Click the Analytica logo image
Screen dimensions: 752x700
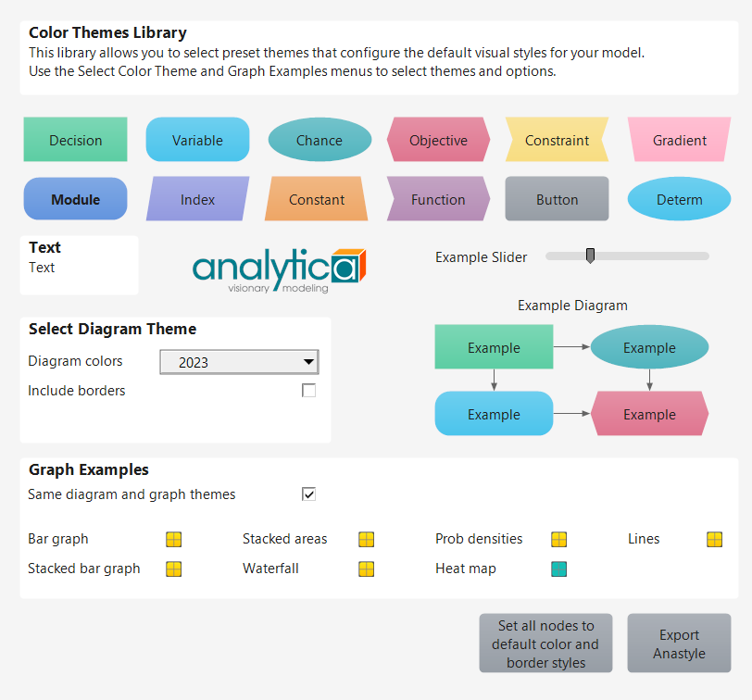(x=279, y=270)
